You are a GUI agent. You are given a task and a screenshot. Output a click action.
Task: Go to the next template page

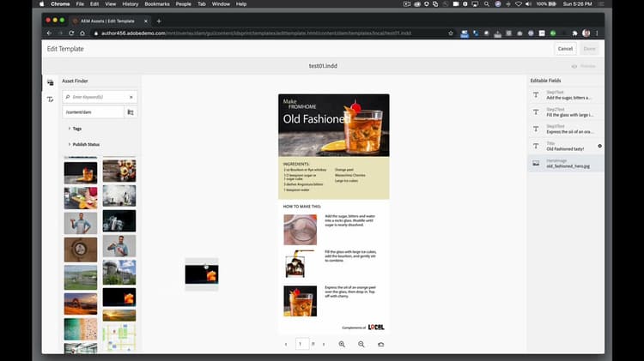(324, 344)
